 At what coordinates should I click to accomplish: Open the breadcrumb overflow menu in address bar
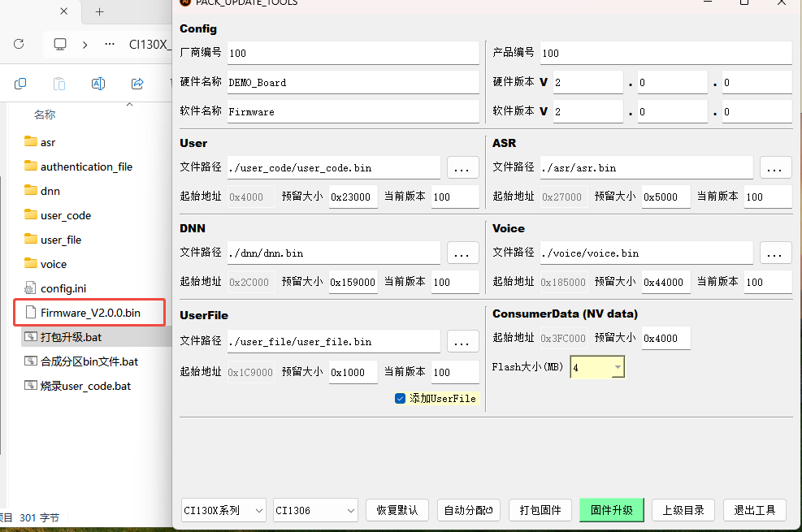(110, 45)
